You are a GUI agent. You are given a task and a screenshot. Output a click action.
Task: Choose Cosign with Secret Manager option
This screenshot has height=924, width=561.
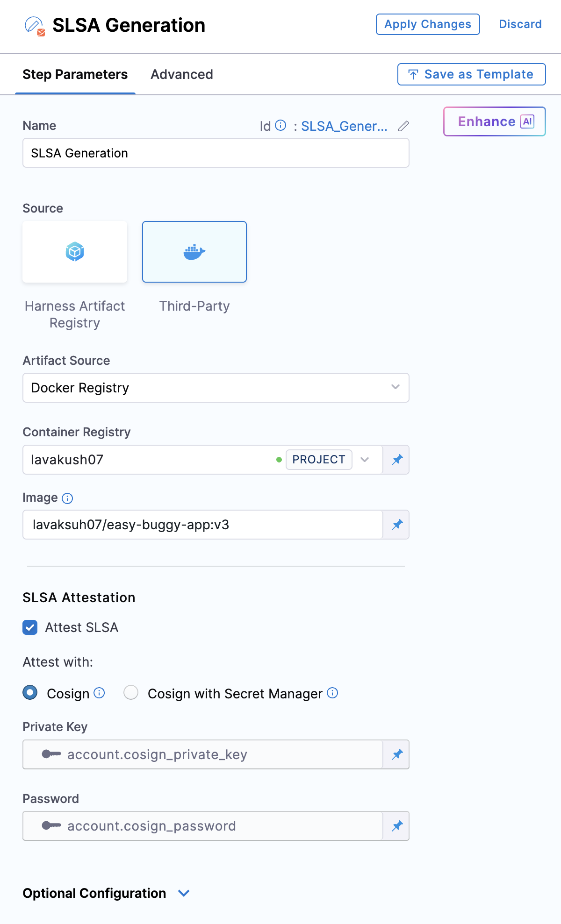(x=131, y=692)
